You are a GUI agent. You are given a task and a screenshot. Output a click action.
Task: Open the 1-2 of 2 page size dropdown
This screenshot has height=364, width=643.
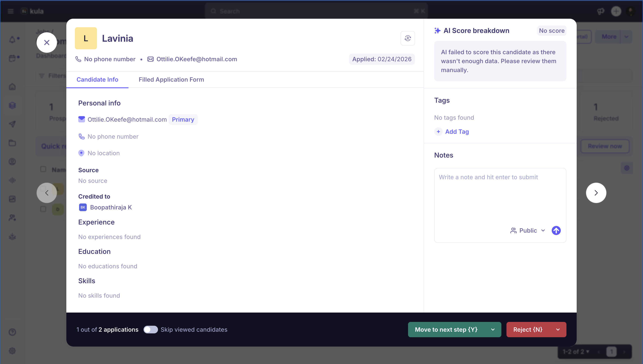[576, 352]
